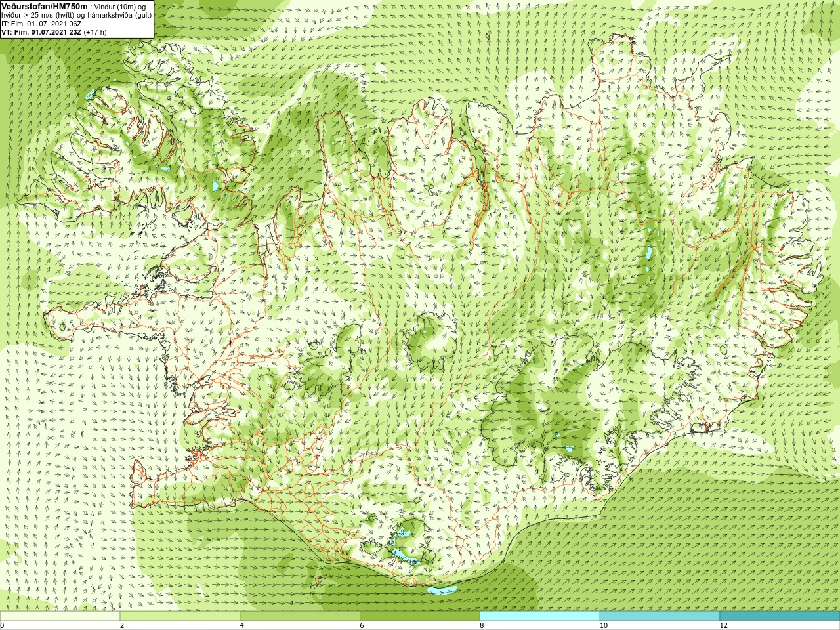Select the light cyan 8–10 scale segment
The image size is (840, 630).
540,616
